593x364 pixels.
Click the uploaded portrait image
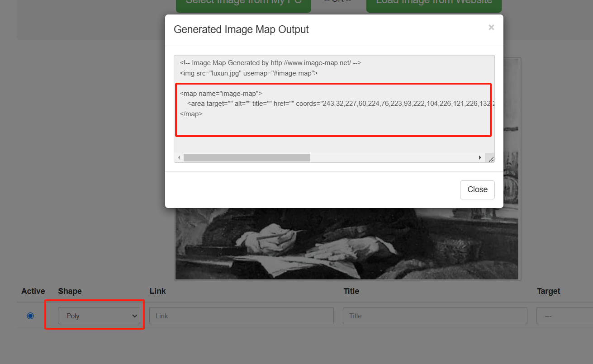[x=347, y=244]
